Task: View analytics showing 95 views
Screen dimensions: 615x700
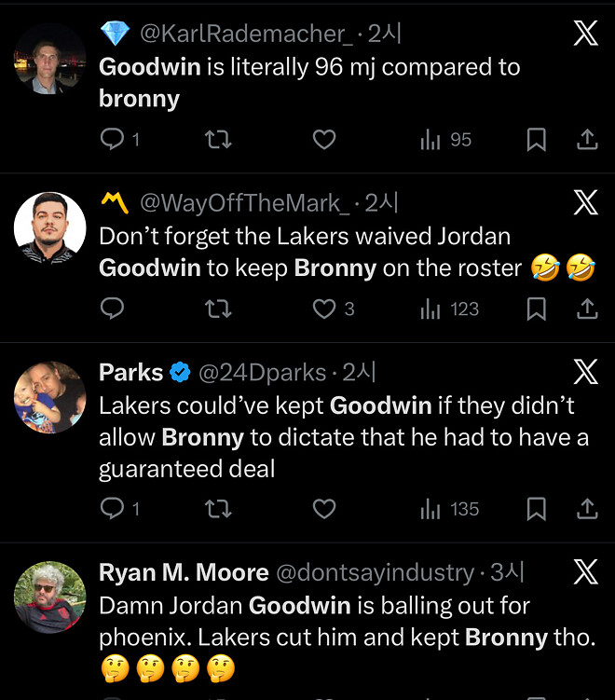Action: point(445,139)
